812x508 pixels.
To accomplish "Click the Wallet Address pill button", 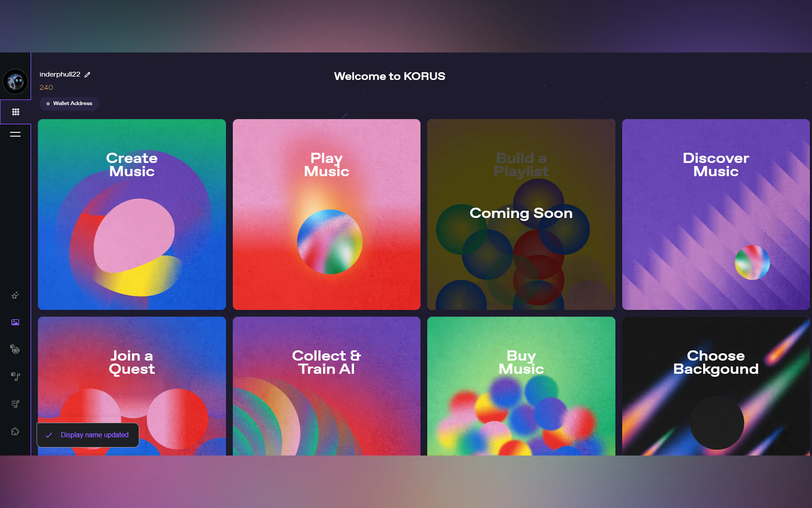I will click(x=69, y=103).
